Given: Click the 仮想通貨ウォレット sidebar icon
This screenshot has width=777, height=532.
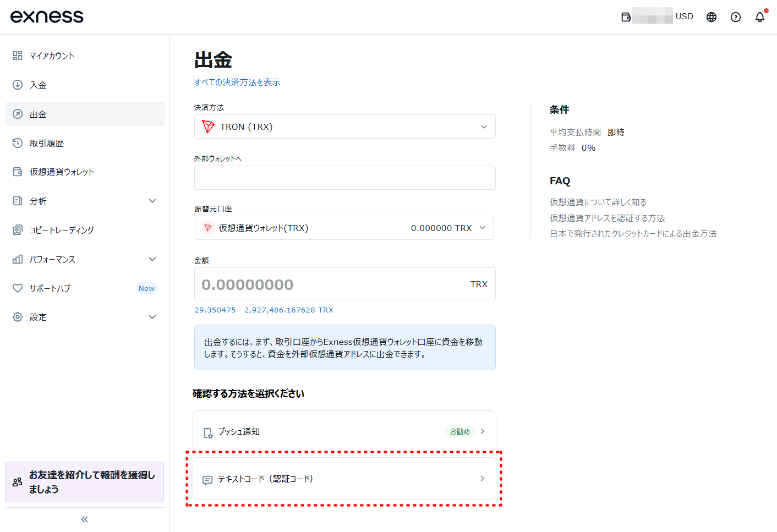Looking at the screenshot, I should click(17, 172).
